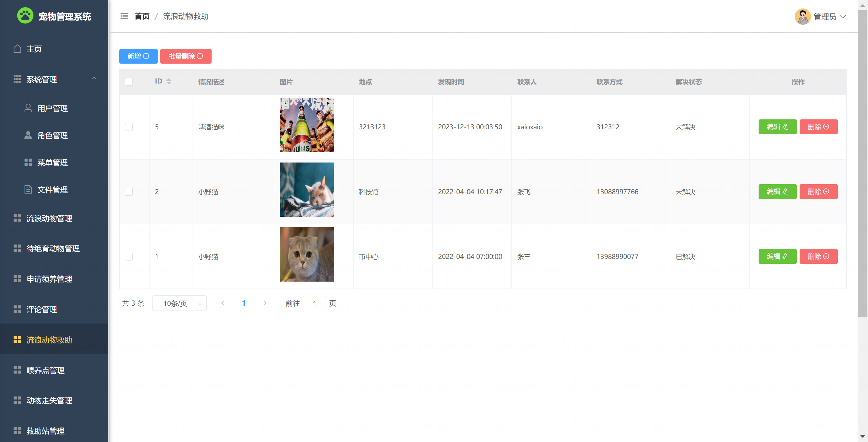Click the green paw logo icon
This screenshot has width=868, height=442.
click(x=25, y=15)
